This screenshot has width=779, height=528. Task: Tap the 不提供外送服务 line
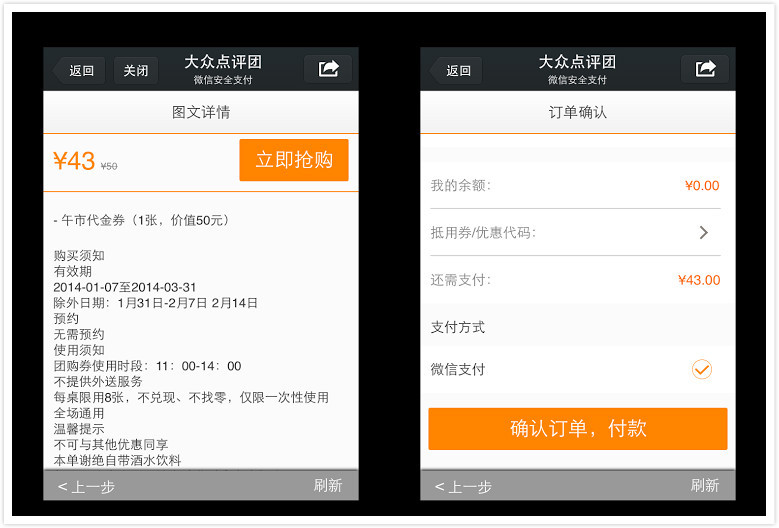(98, 381)
